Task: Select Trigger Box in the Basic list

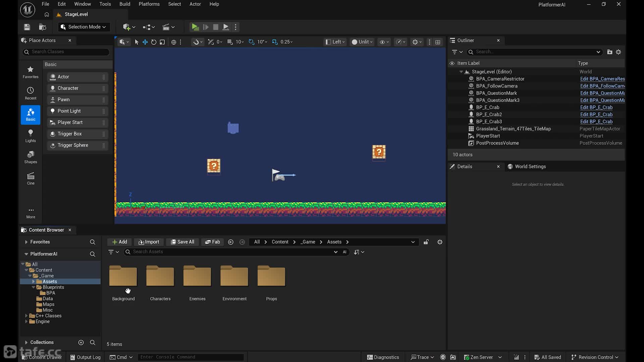Action: [77, 134]
